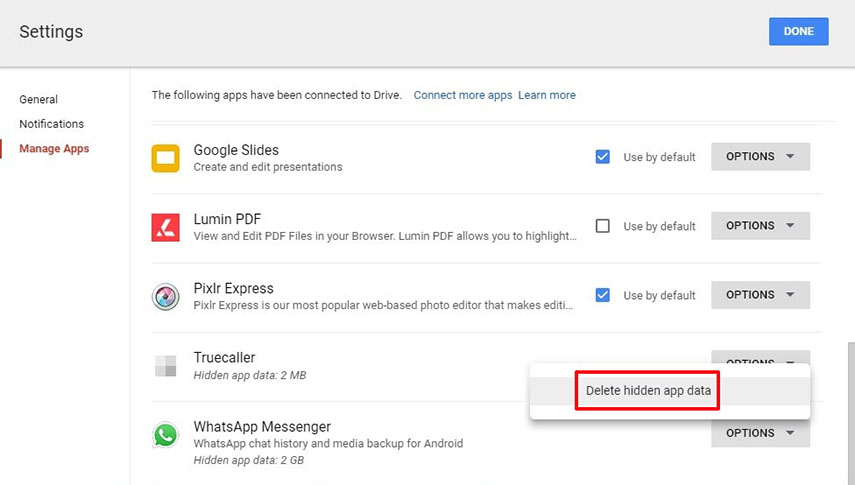The image size is (855, 485).
Task: Click the Truecaller title text
Action: 224,357
